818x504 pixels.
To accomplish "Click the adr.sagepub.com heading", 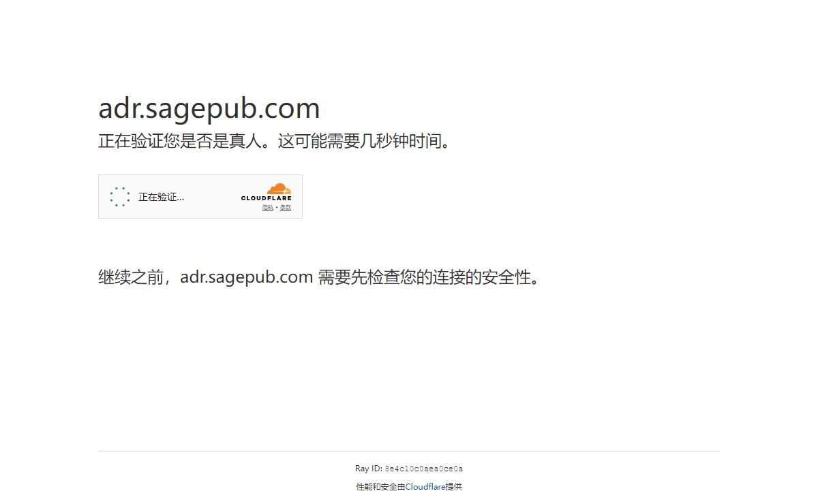I will (209, 108).
